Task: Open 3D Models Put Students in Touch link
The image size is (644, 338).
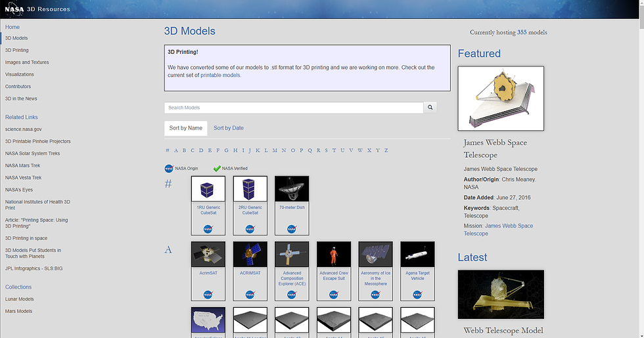Action: (x=33, y=253)
